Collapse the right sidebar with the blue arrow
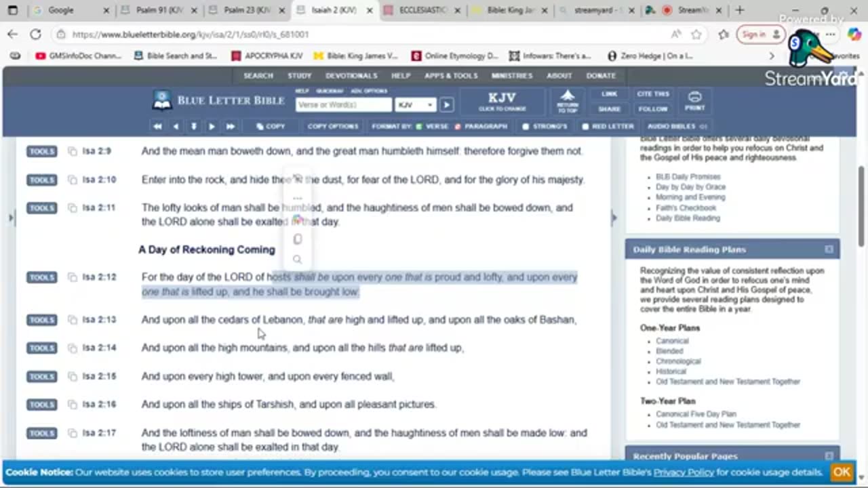The image size is (868, 488). [614, 218]
